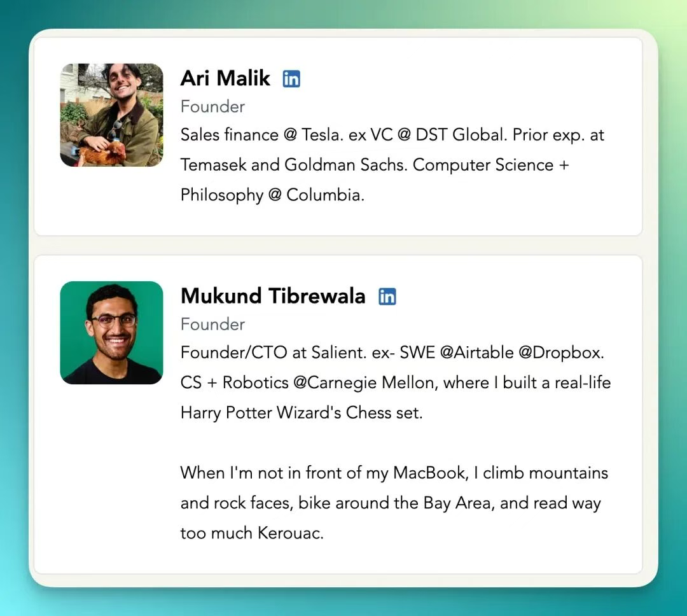Select the Mukund Tibrewala name heading
Screen dimensions: 687x616
click(x=273, y=296)
